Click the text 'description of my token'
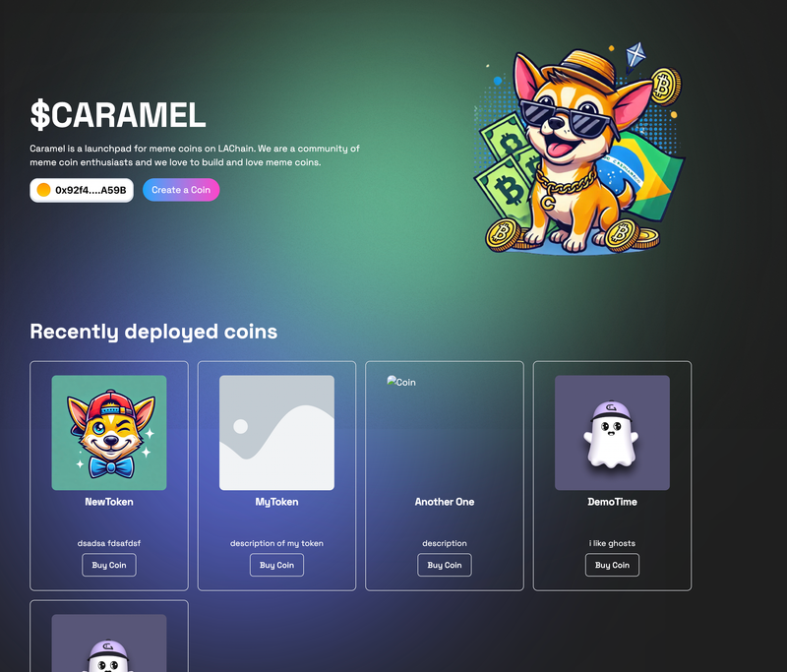Viewport: 787px width, 672px height. [276, 543]
